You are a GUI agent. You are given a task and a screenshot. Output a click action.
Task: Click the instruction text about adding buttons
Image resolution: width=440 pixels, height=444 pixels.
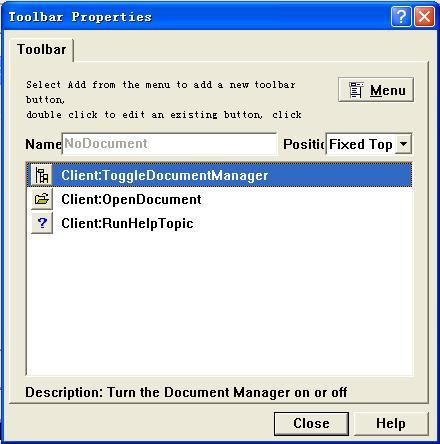[x=164, y=100]
